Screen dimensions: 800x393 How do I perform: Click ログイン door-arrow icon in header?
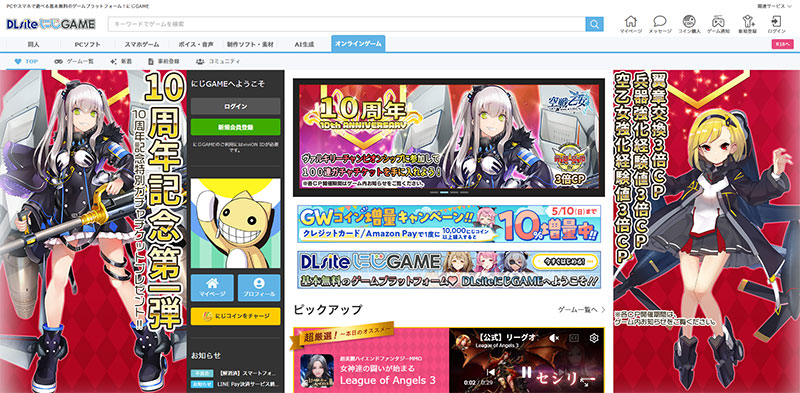777,24
